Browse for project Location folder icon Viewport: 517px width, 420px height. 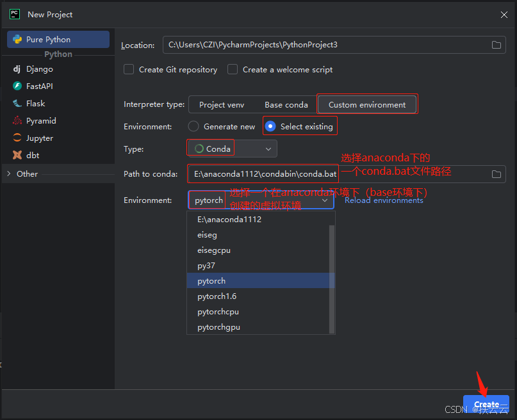pos(496,45)
